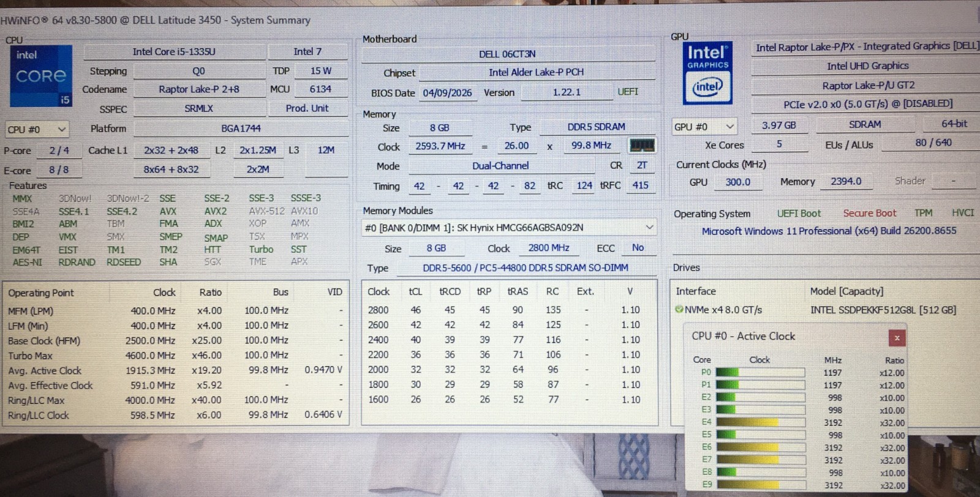Click the L3 cache value 12M
This screenshot has height=497, width=980.
(326, 150)
